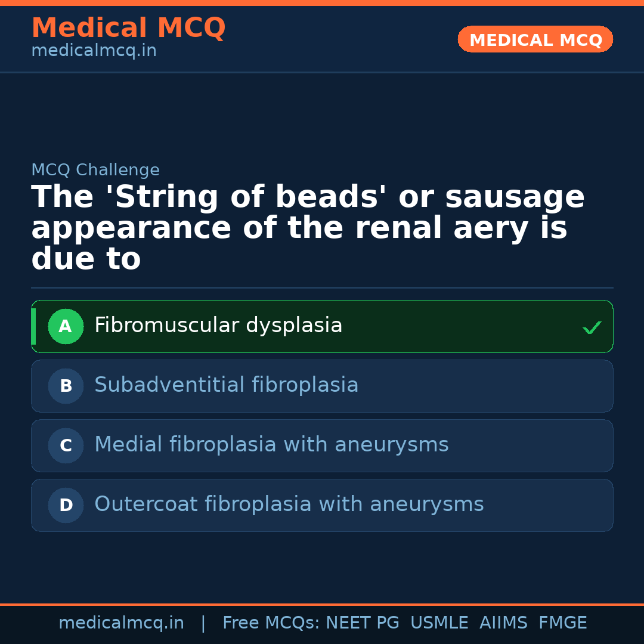
Task: Click the FMGE footer label
Action: point(562,623)
